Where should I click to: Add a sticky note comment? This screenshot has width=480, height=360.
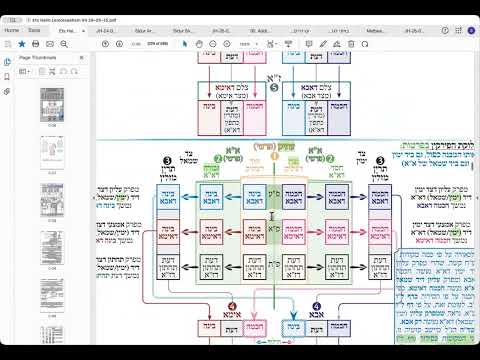point(309,44)
